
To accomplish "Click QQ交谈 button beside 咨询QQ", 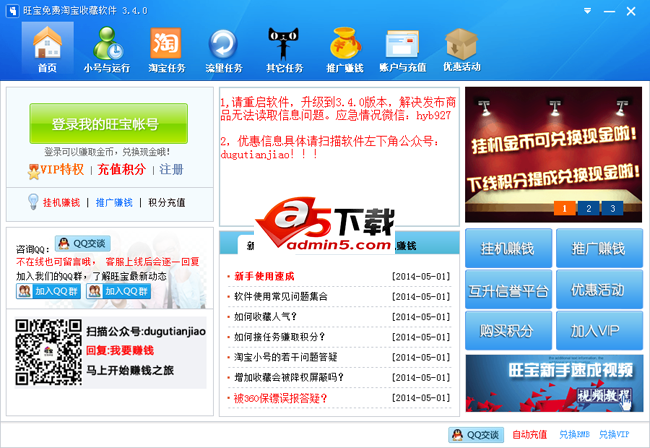I will (x=82, y=243).
